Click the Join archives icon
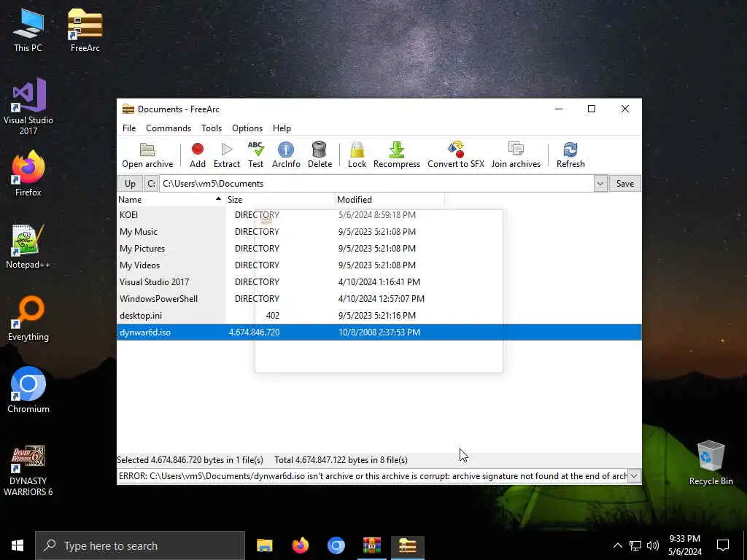The height and width of the screenshot is (560, 747). [516, 155]
